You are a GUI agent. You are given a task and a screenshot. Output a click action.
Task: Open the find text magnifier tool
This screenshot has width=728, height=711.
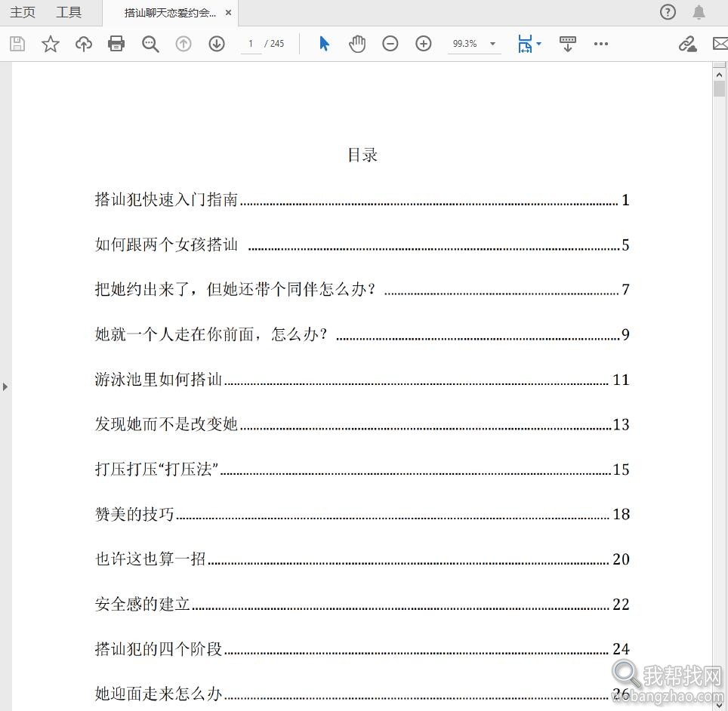[x=150, y=44]
